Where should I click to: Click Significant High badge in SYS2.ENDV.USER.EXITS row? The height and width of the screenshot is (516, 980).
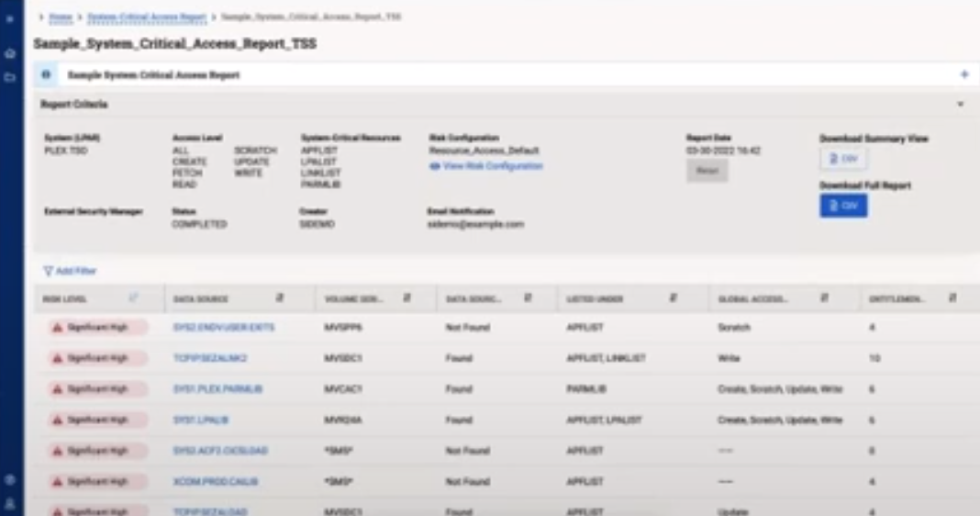point(97,327)
